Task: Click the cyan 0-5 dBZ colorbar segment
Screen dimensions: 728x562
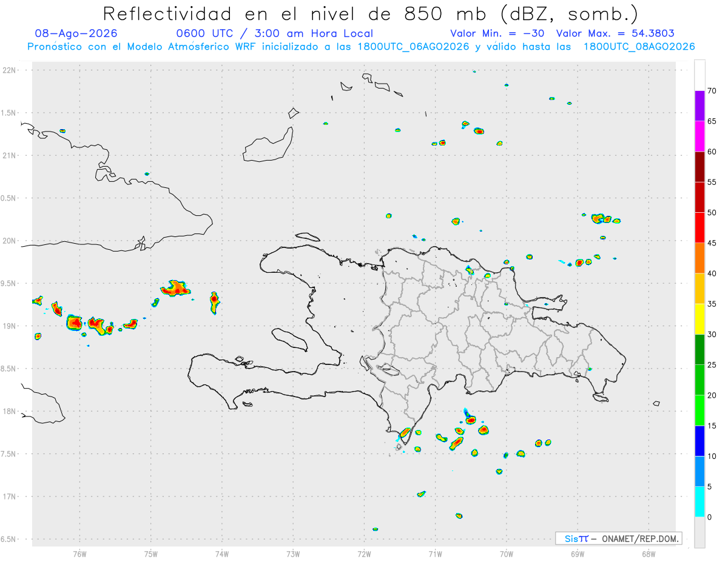Action: click(x=699, y=502)
